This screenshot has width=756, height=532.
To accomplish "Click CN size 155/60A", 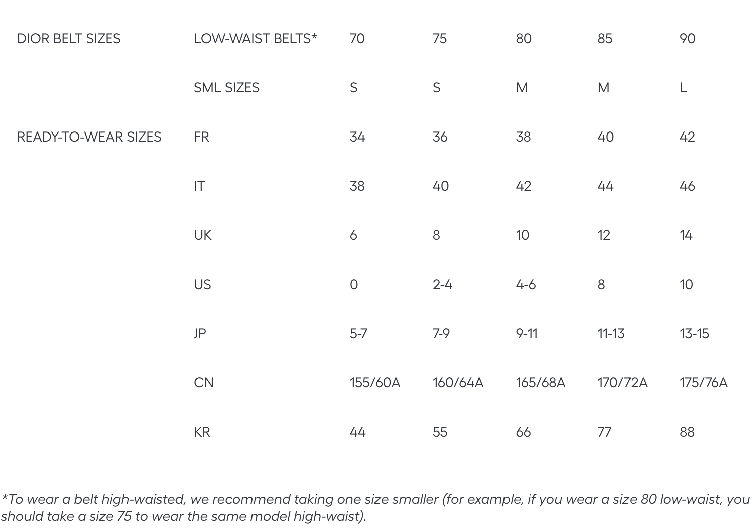I will (x=375, y=383).
